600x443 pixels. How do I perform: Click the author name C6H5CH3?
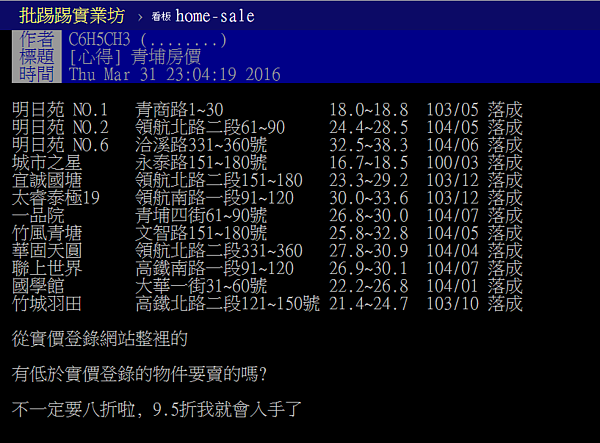99,39
